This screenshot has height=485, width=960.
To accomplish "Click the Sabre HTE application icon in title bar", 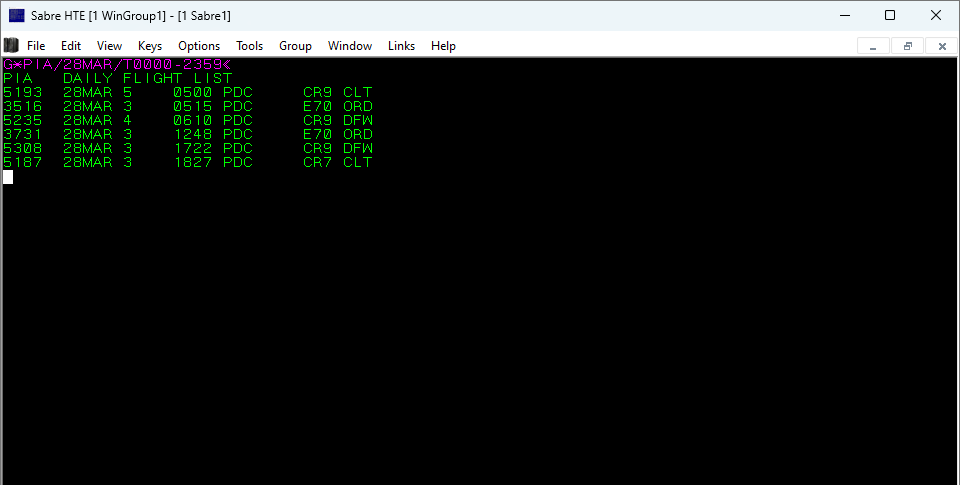I will coord(17,15).
